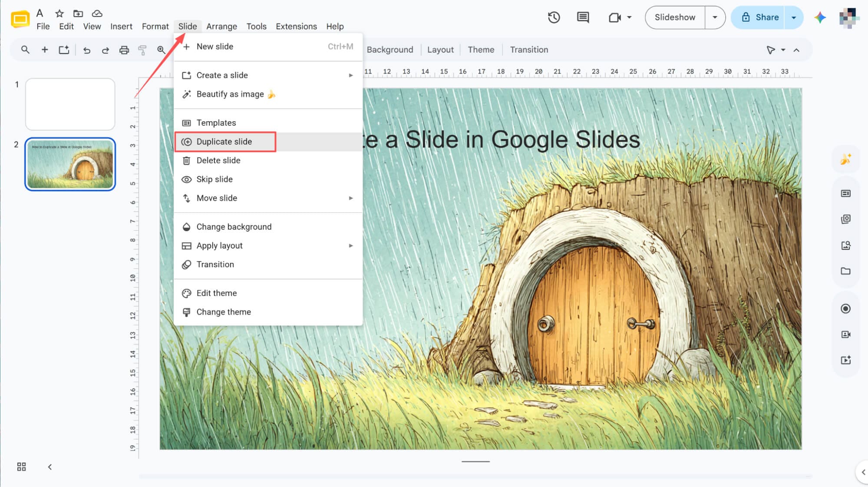Open the Gemini sparkle assistant
Image resolution: width=868 pixels, height=487 pixels.
(820, 17)
